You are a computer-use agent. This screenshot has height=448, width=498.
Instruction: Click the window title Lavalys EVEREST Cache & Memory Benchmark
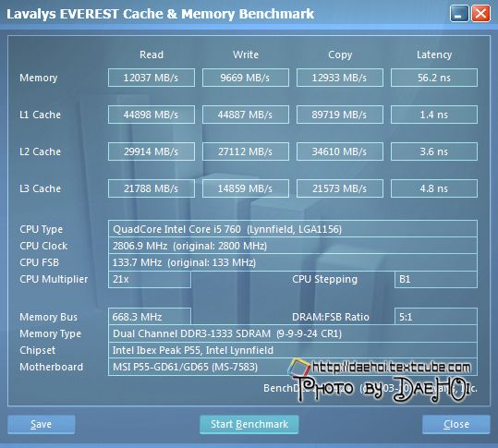point(161,14)
